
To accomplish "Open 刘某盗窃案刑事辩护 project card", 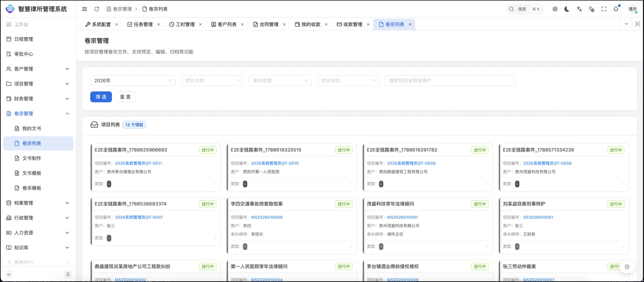I will tap(564, 226).
